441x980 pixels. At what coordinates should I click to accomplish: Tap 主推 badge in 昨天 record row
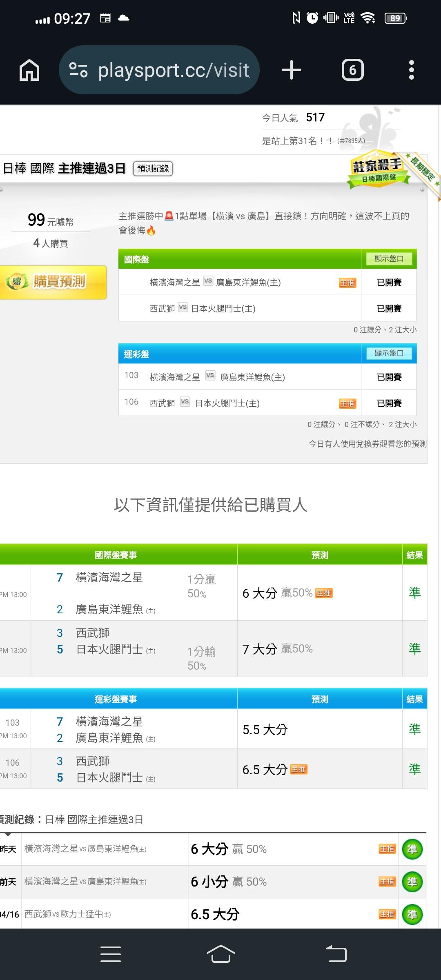[387, 849]
